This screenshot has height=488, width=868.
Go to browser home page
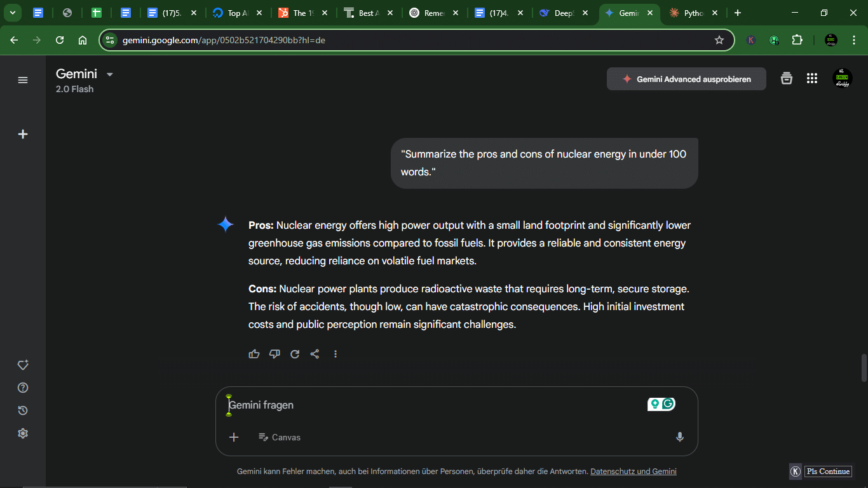pos(83,40)
